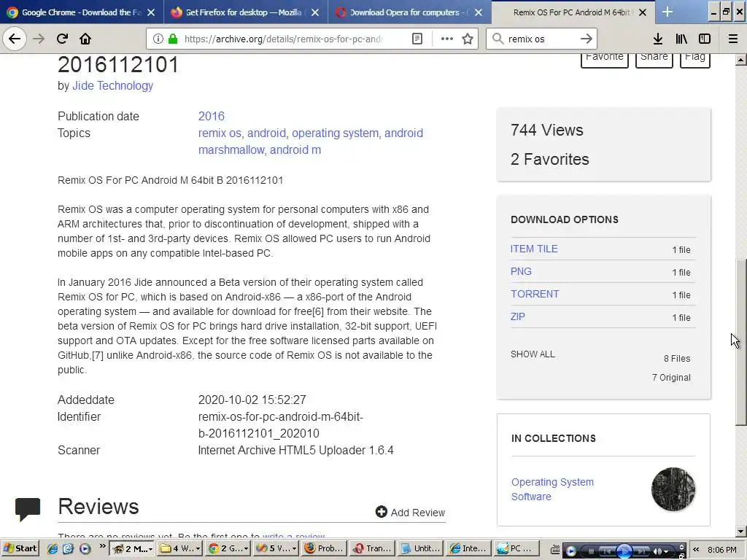
Task: Open the operating system topic link
Action: 335,133
